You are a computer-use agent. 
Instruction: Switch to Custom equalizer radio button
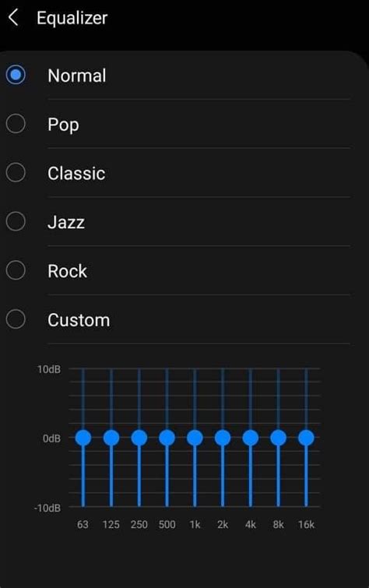tap(16, 319)
